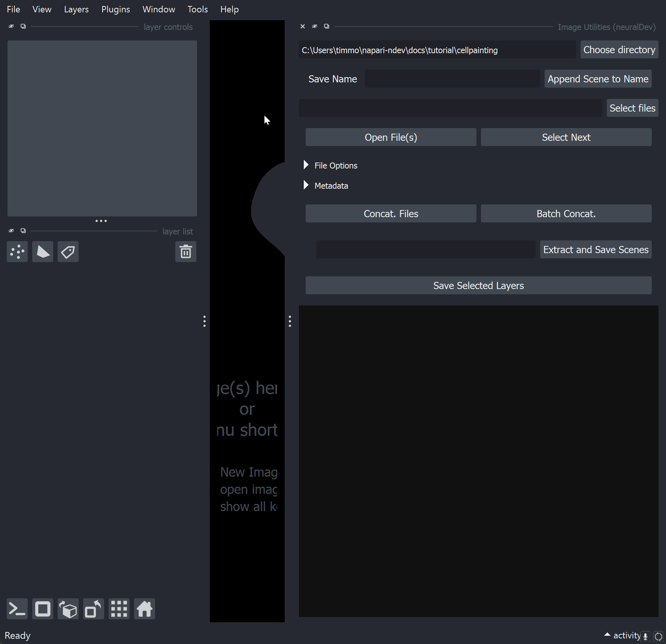Close the Image Utilities dock widget

(303, 26)
